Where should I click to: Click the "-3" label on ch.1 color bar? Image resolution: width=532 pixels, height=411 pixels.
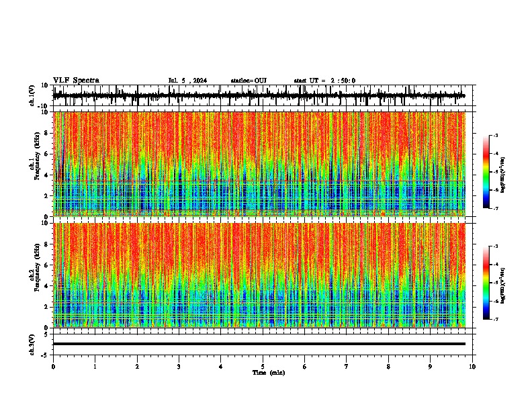tap(496, 136)
